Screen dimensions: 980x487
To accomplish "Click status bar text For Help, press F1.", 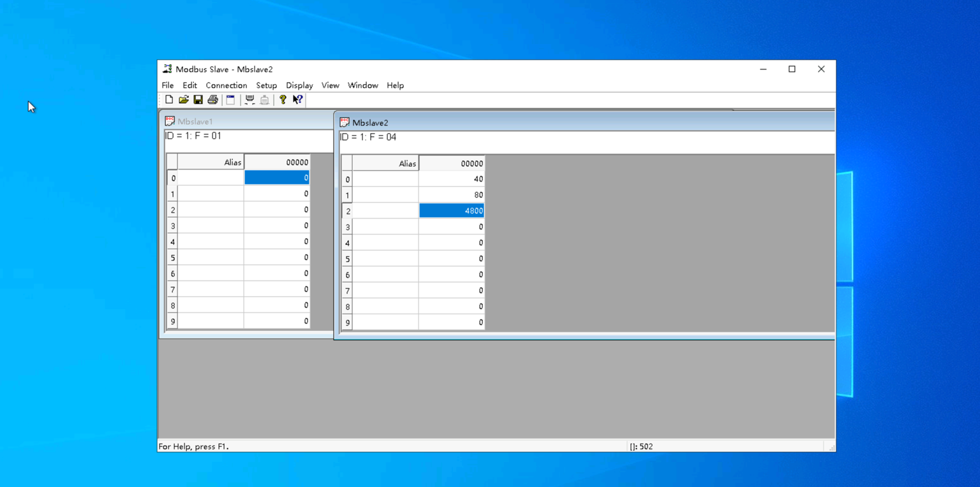I will [x=193, y=446].
